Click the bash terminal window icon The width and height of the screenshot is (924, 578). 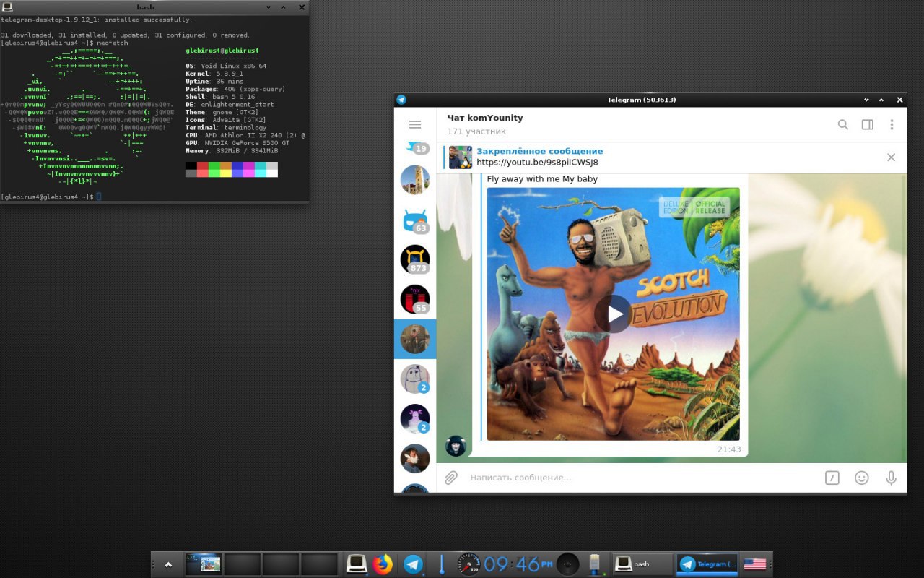tap(6, 7)
